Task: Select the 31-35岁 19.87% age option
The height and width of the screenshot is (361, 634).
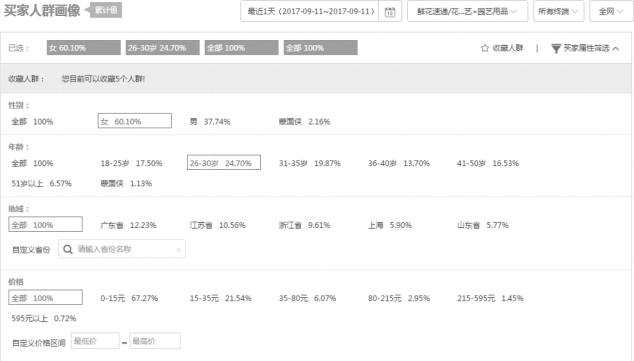Action: [309, 163]
